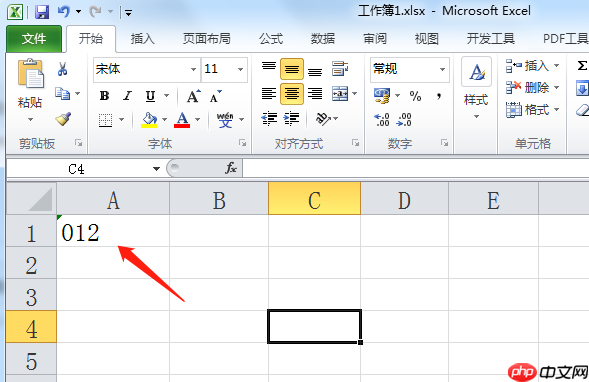Switch to the 页面布局 tab
This screenshot has width=589, height=382.
[207, 39]
